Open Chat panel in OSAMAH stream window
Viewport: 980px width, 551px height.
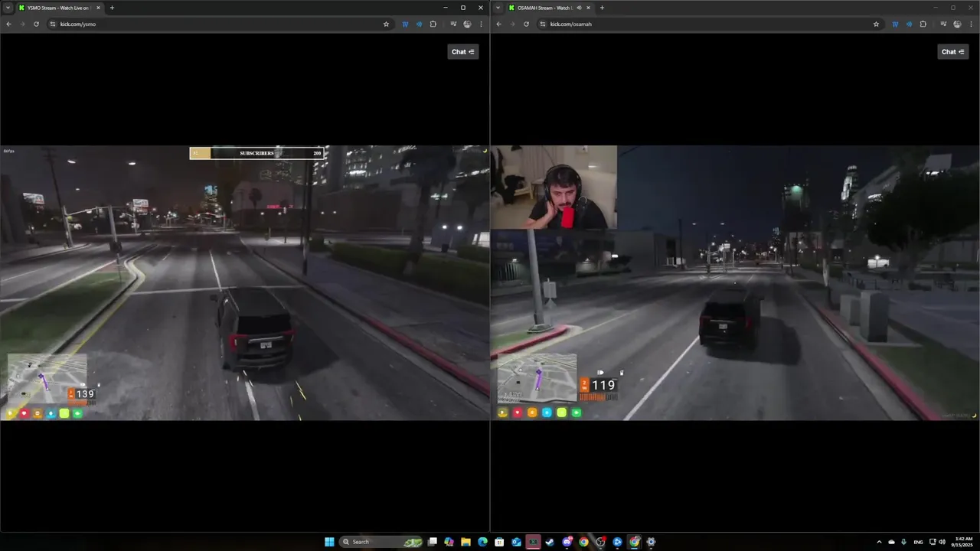coord(953,51)
